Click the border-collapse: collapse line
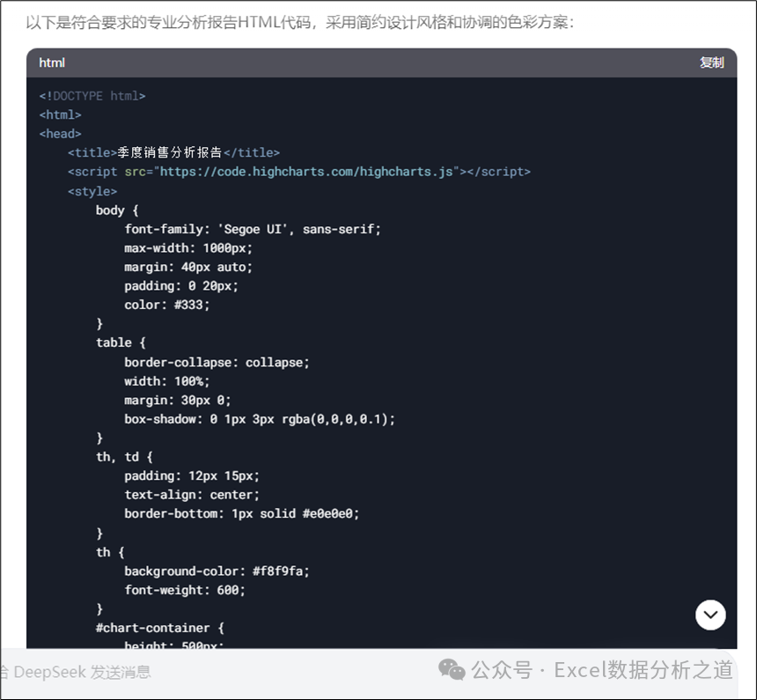Viewport: 757px width, 700px height. [217, 362]
